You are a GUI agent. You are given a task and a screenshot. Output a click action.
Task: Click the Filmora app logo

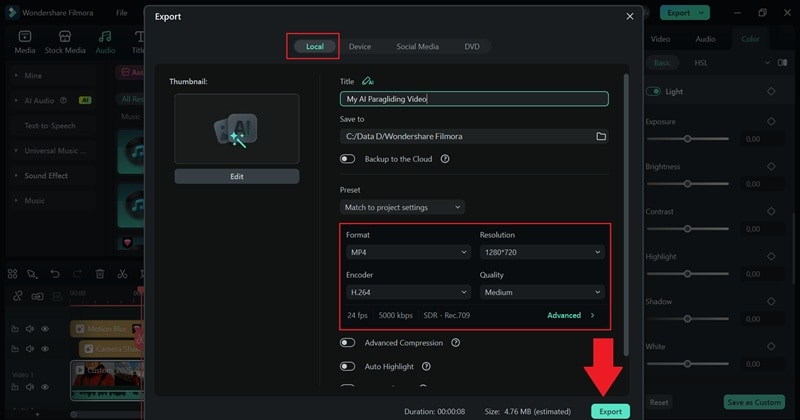click(x=11, y=13)
